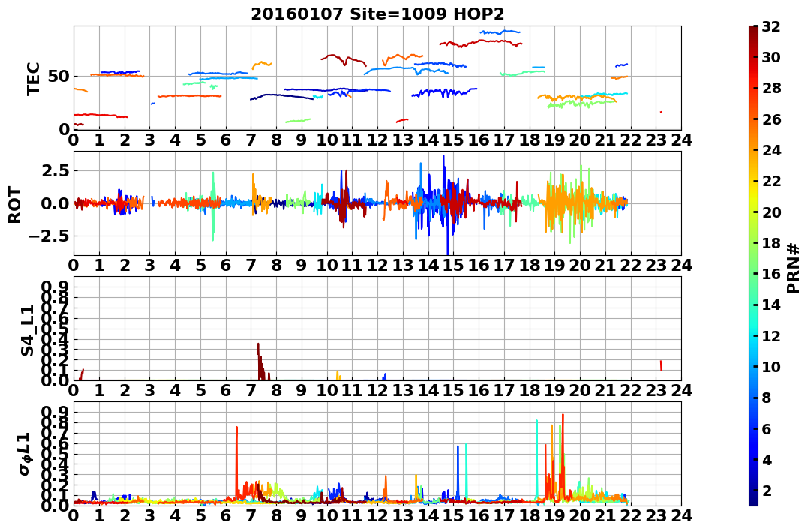The image size is (808, 532).
Task: Click the colorbar tick label 26
Action: [771, 119]
